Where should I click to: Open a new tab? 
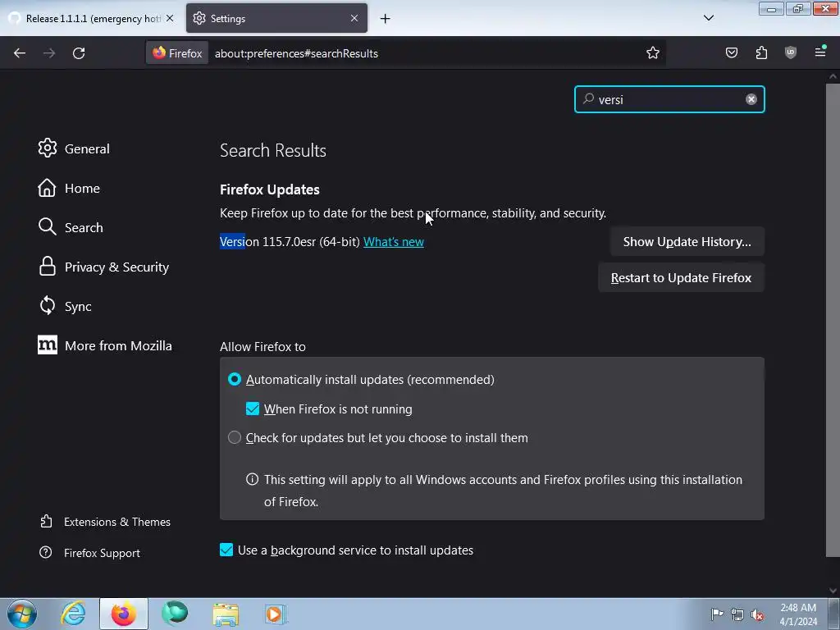point(386,19)
